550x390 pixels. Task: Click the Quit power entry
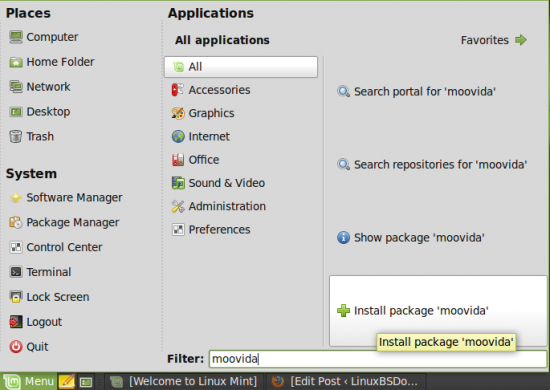(29, 347)
